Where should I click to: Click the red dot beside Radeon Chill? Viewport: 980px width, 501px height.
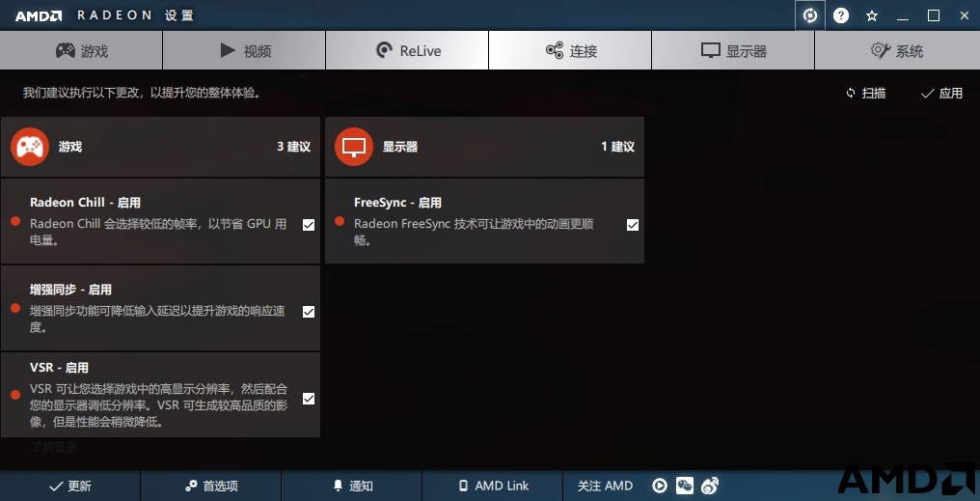point(15,221)
